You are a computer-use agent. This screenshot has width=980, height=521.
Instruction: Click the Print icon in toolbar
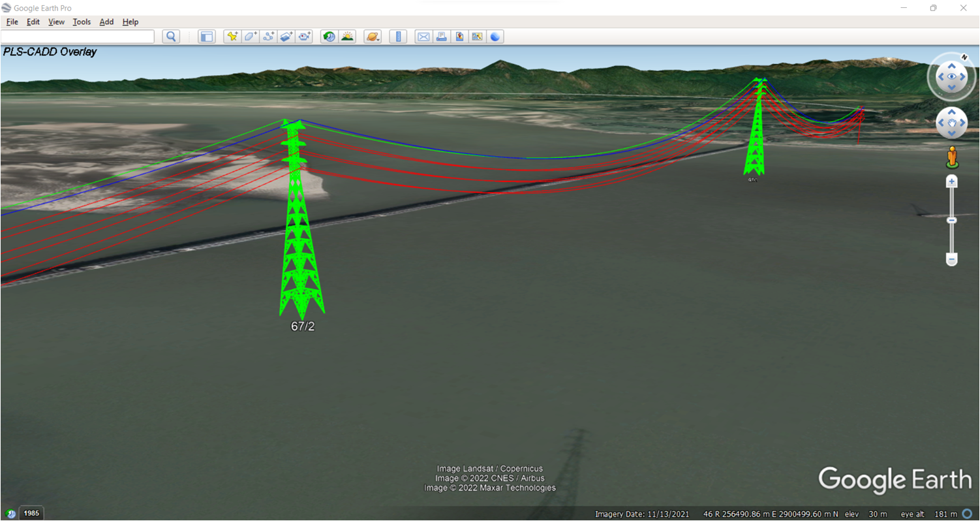point(442,37)
